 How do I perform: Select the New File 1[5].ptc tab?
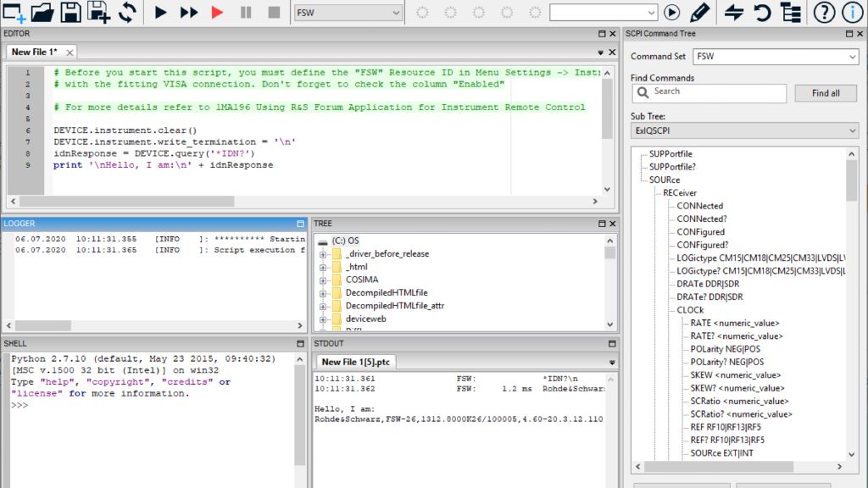355,362
